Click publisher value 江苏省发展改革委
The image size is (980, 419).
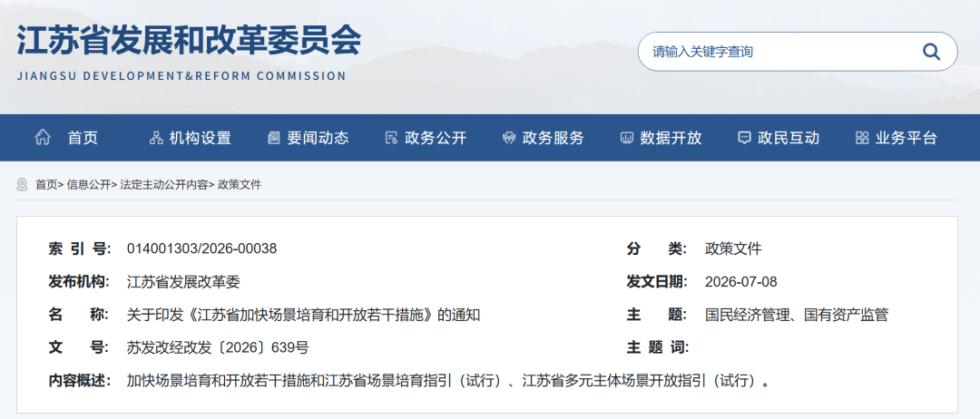(183, 282)
